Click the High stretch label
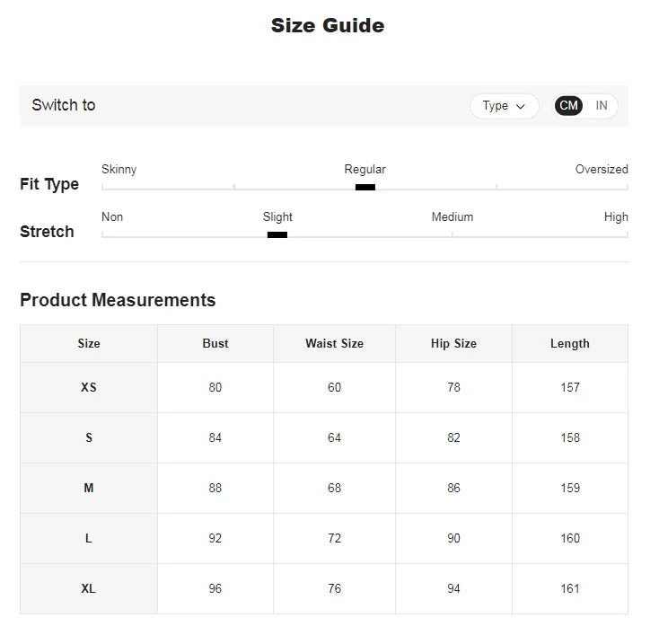This screenshot has width=659, height=644. [x=616, y=216]
